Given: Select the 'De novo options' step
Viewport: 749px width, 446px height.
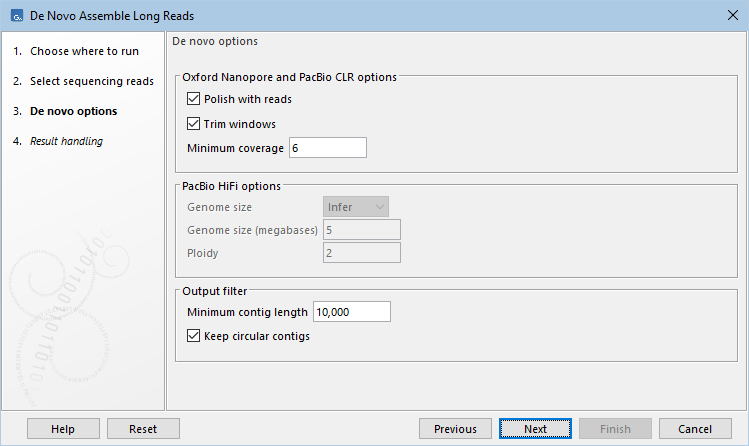Looking at the screenshot, I should pos(73,111).
